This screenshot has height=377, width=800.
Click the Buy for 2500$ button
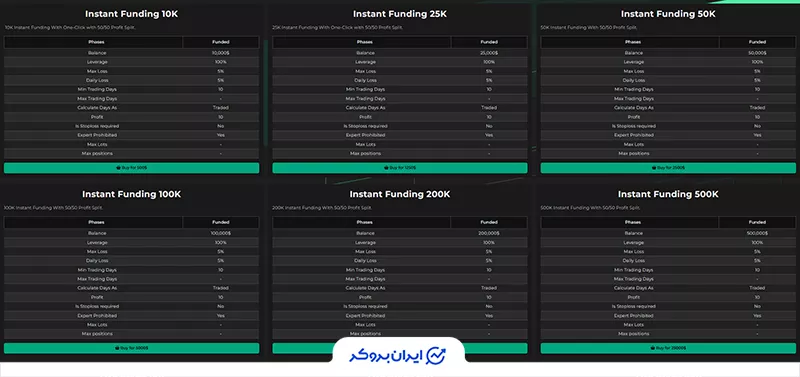668,168
